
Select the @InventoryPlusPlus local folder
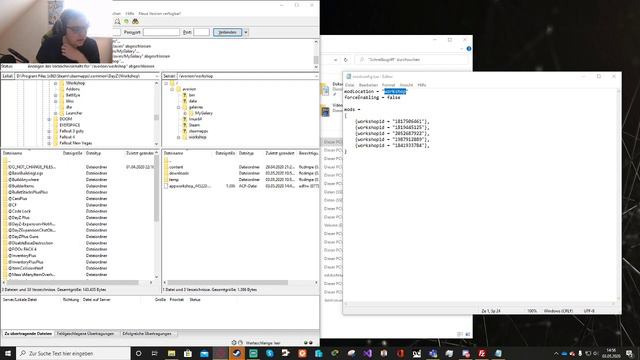pos(26,262)
